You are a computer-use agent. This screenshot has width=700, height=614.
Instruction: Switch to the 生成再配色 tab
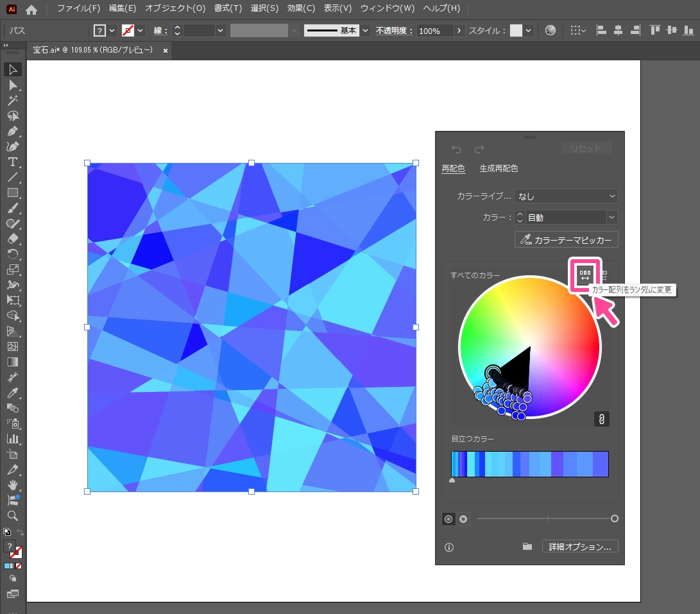coord(499,169)
